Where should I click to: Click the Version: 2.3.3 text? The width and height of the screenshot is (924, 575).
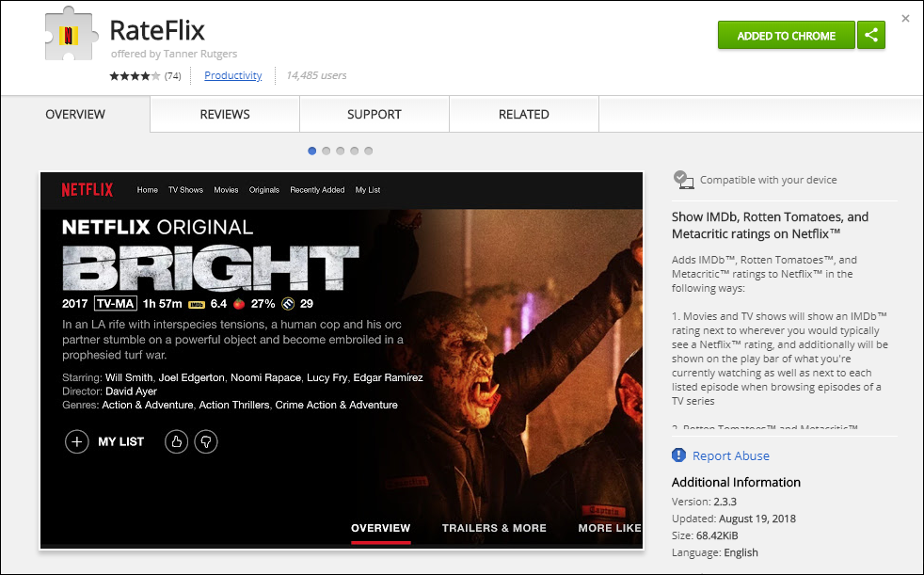click(x=704, y=502)
